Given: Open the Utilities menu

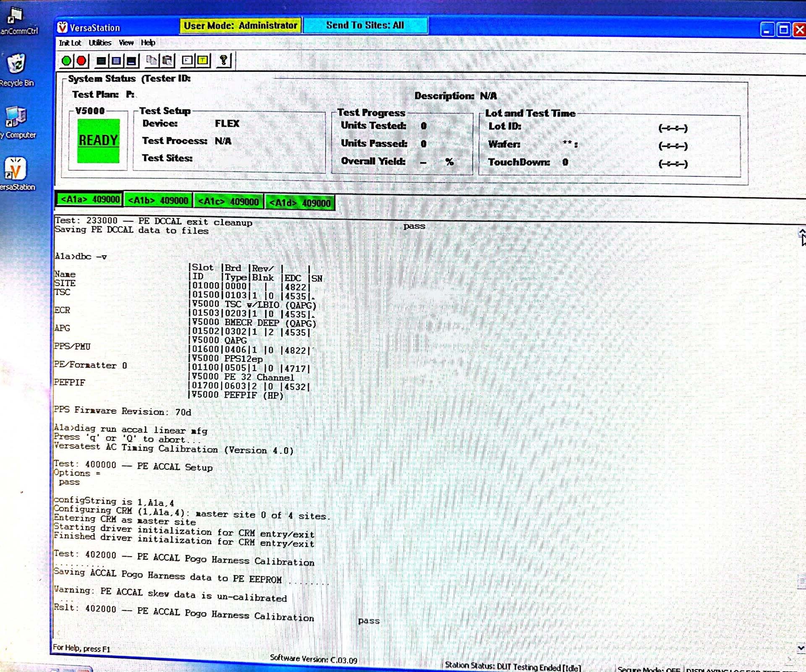Looking at the screenshot, I should pyautogui.click(x=100, y=43).
